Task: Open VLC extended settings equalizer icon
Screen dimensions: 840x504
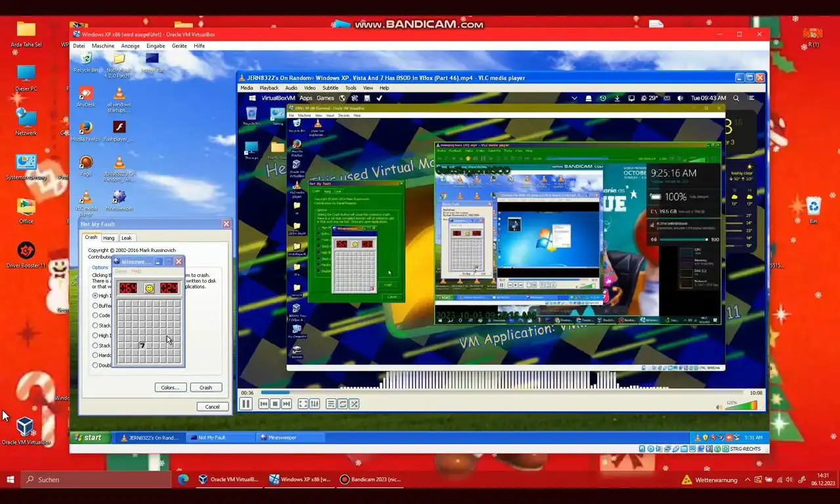Action: pyautogui.click(x=314, y=404)
